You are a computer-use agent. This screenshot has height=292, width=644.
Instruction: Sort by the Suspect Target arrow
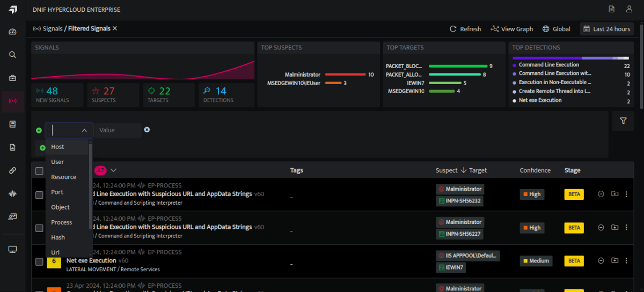point(463,170)
